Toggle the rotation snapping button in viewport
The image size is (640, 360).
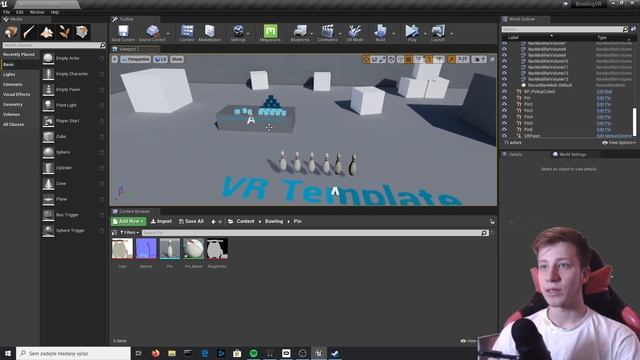click(429, 60)
